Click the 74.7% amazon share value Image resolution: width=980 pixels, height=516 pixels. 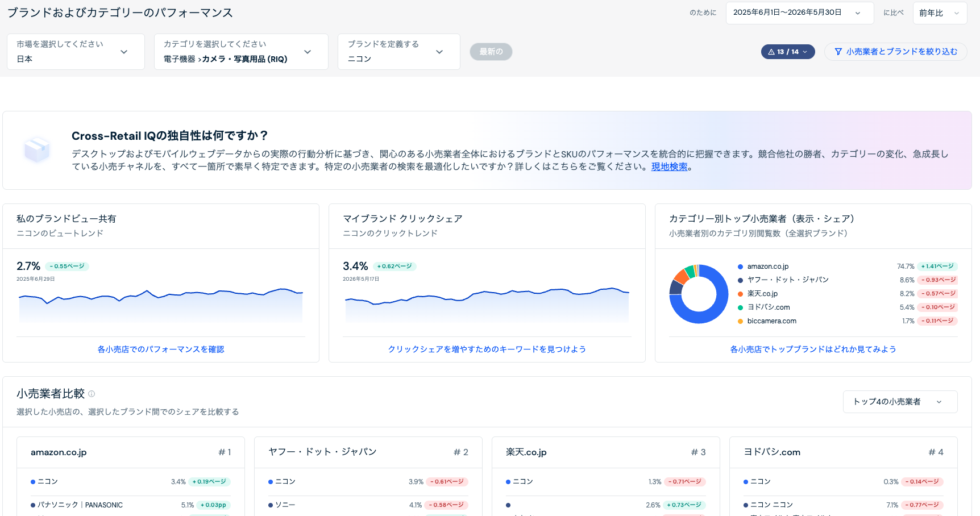(x=906, y=267)
